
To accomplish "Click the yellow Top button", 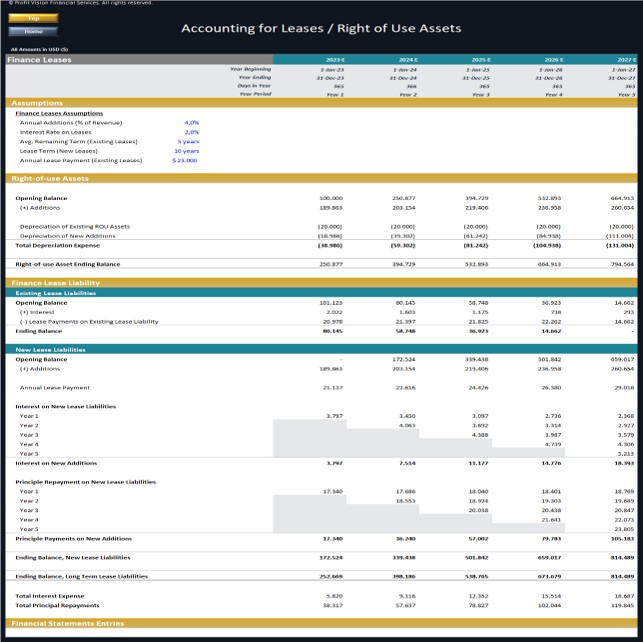I will coord(33,18).
